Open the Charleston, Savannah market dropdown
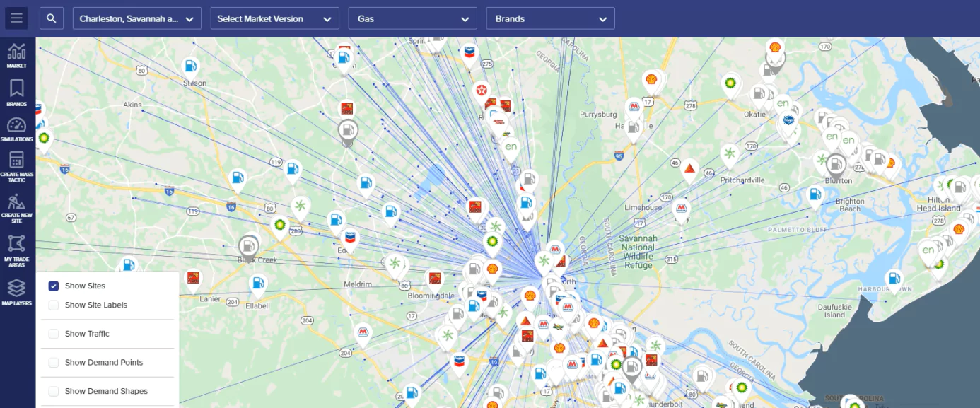Screen dimensions: 980x408 (x=136, y=18)
